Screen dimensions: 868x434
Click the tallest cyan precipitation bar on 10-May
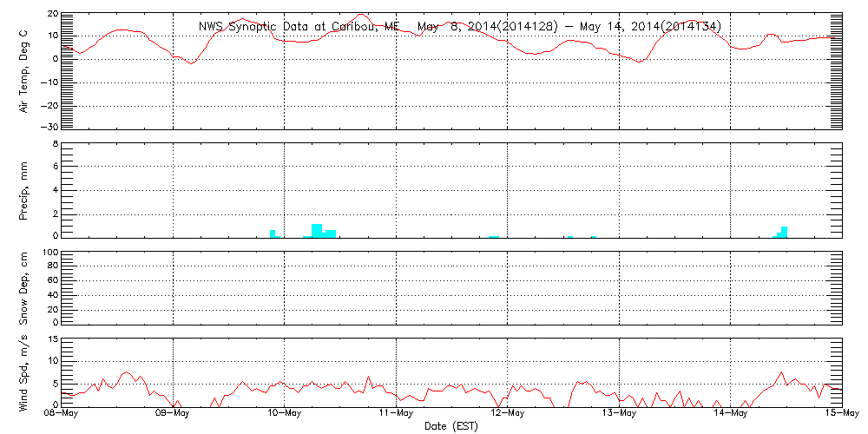[317, 230]
